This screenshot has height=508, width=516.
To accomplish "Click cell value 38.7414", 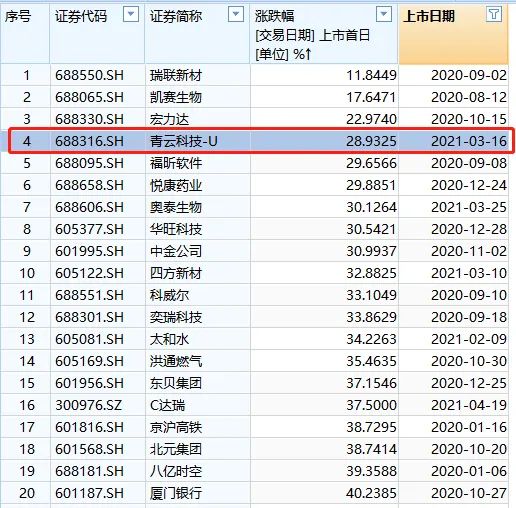I will click(x=371, y=449).
